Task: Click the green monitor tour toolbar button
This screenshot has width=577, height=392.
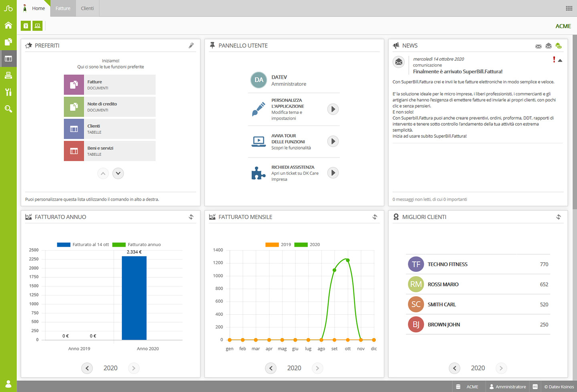Action: pos(37,26)
